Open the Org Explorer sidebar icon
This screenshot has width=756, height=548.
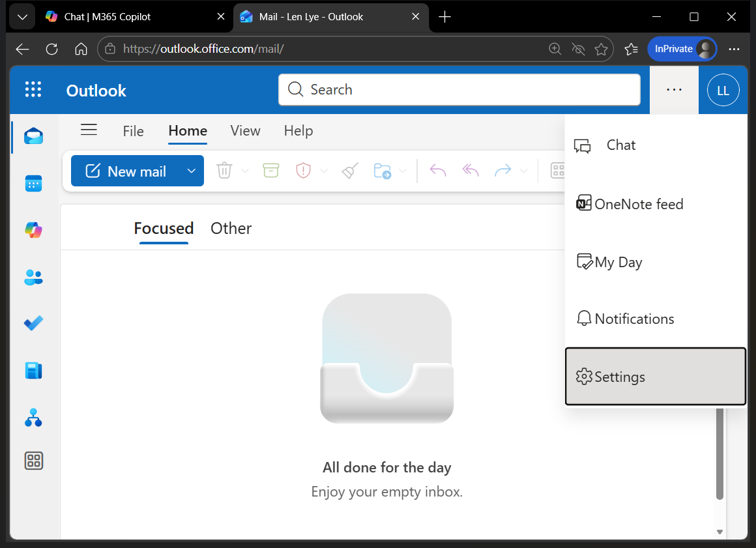pyautogui.click(x=33, y=418)
